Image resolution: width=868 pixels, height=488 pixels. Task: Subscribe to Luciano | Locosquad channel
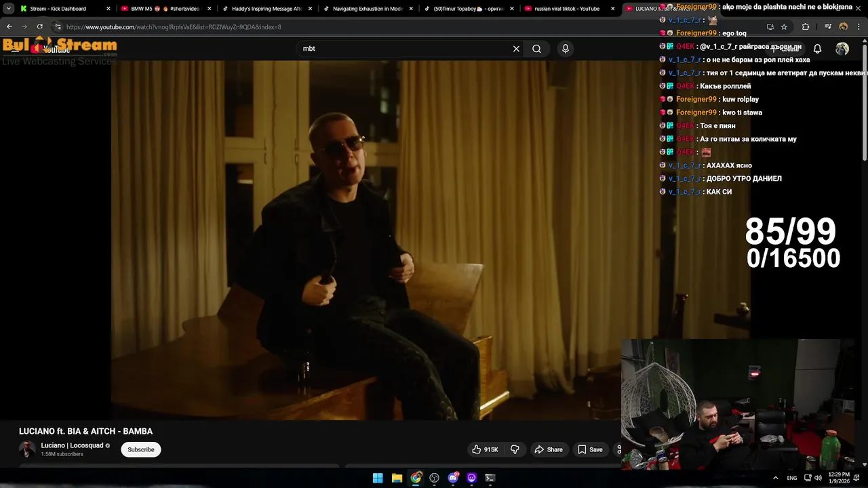click(x=141, y=449)
